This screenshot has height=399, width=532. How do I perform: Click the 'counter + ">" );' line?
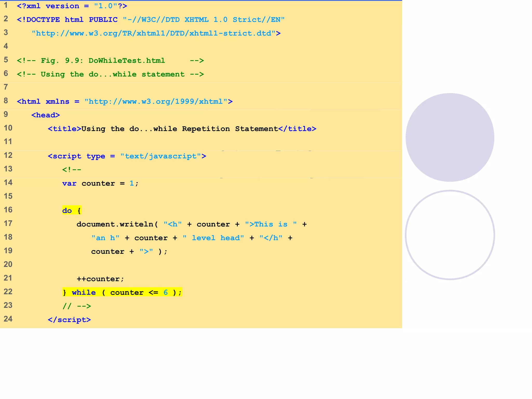129,251
